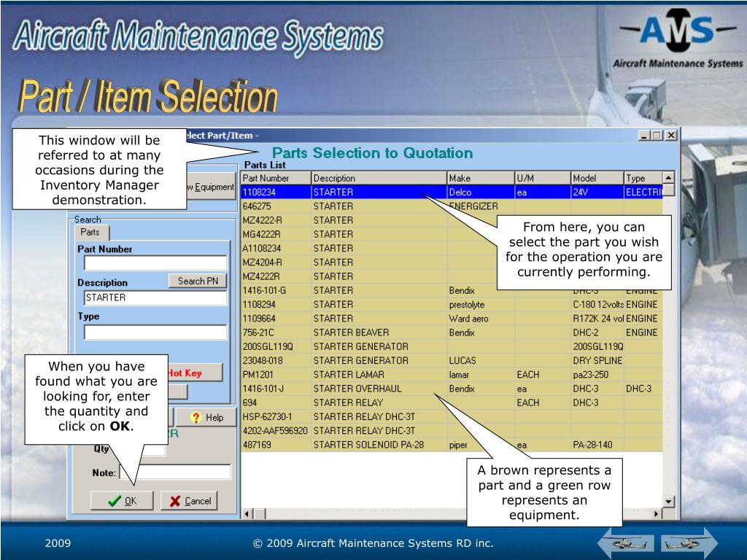Select part number 23048-018 row
Image resolution: width=747 pixels, height=560 pixels.
(x=452, y=360)
